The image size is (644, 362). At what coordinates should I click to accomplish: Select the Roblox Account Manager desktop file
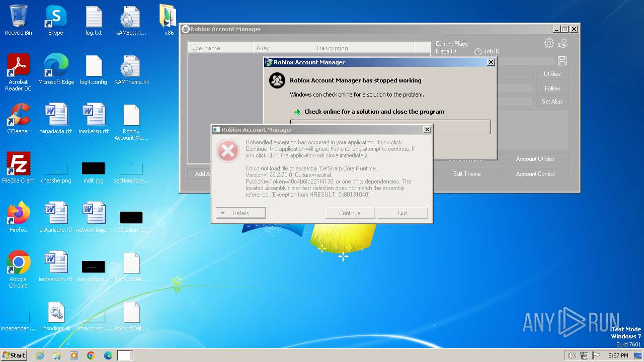coord(131,122)
